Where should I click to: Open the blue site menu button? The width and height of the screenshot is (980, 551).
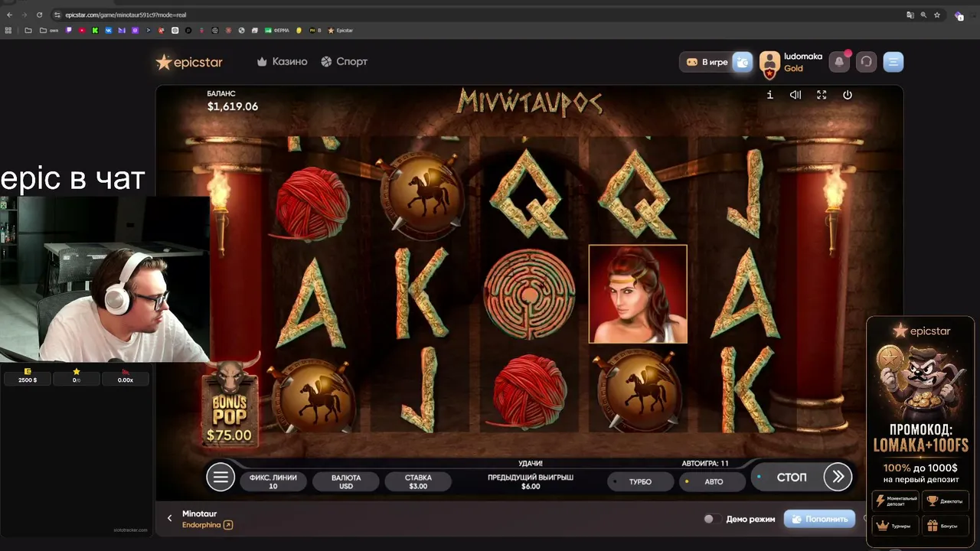[x=893, y=62]
